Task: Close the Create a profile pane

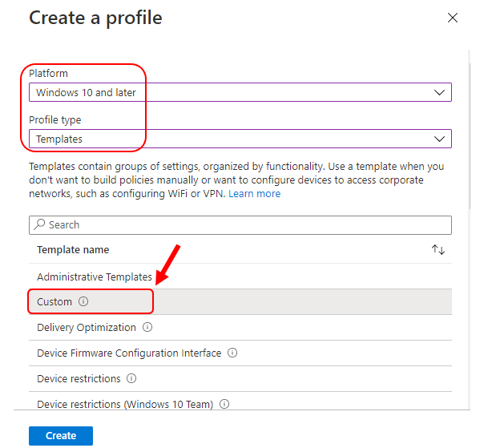Action: (x=453, y=18)
